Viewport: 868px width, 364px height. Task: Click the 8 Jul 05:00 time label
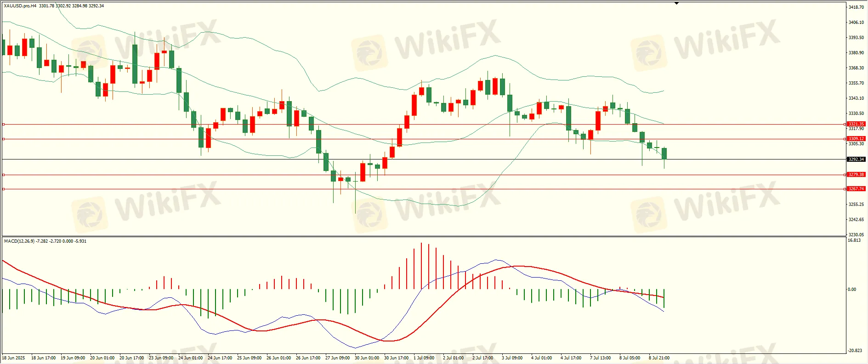[x=630, y=358]
